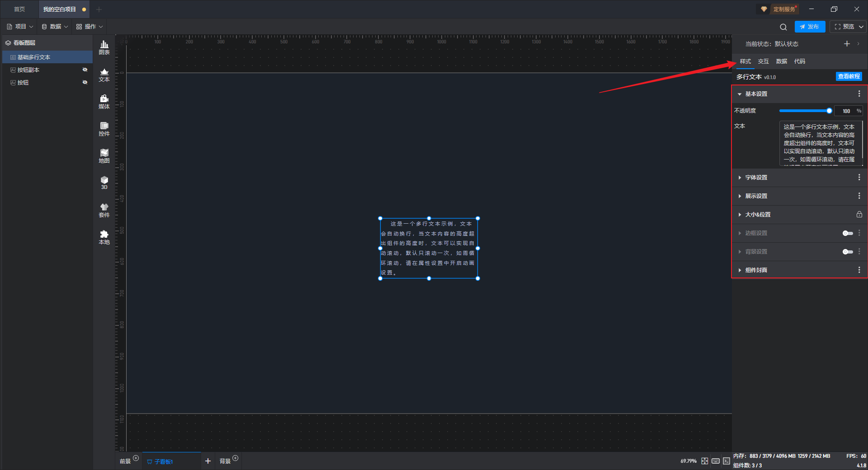
Task: Add background with 背景 plus icon
Action: 235,458
